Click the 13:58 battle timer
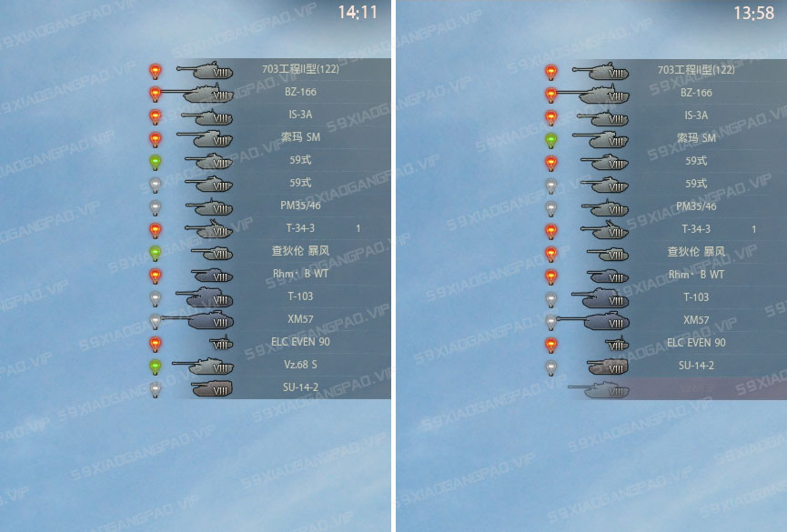 click(x=754, y=13)
